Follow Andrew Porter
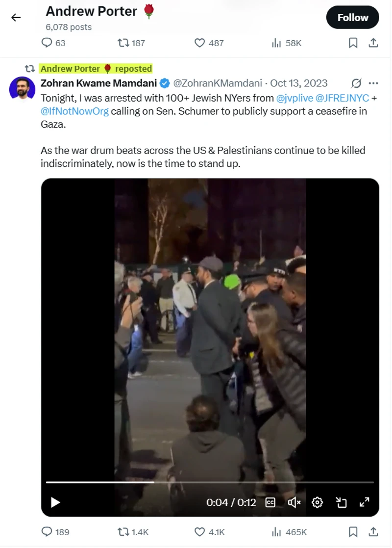392x548 pixels. point(353,18)
